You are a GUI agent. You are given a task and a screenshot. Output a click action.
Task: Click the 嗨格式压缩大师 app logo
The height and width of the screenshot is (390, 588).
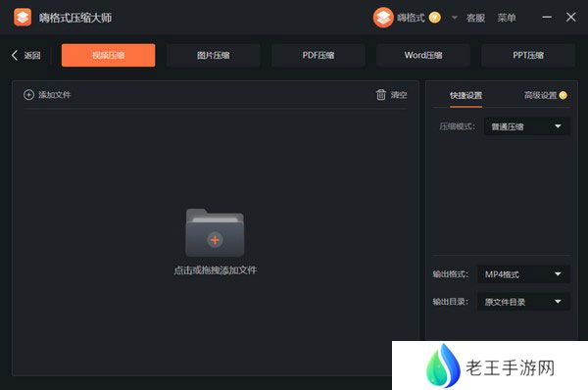(x=23, y=18)
